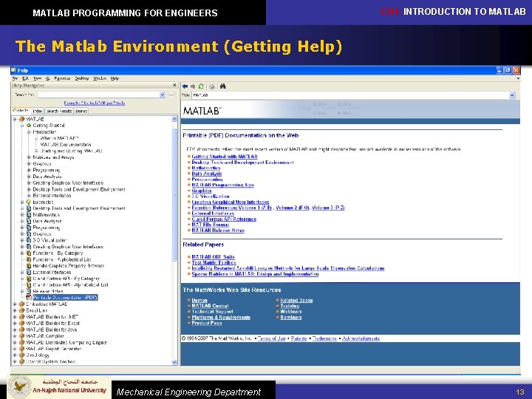Click the icon beside Handle Graphics Property Browser
Image resolution: width=532 pixels, height=399 pixels.
(x=29, y=266)
